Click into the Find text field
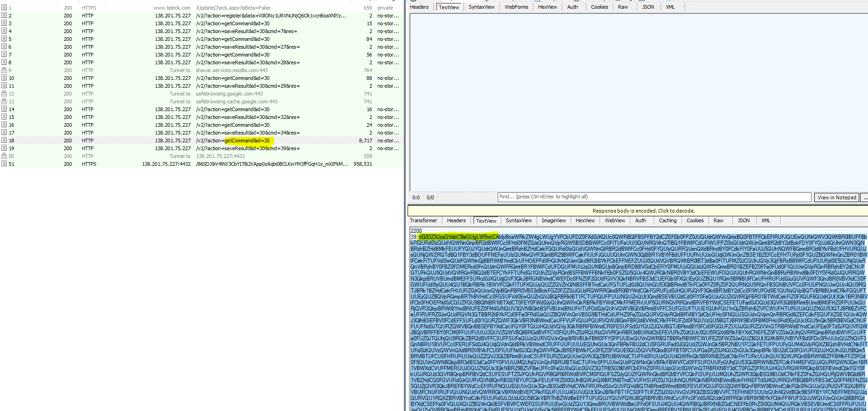Viewport: 868px width, 411px height. point(654,197)
